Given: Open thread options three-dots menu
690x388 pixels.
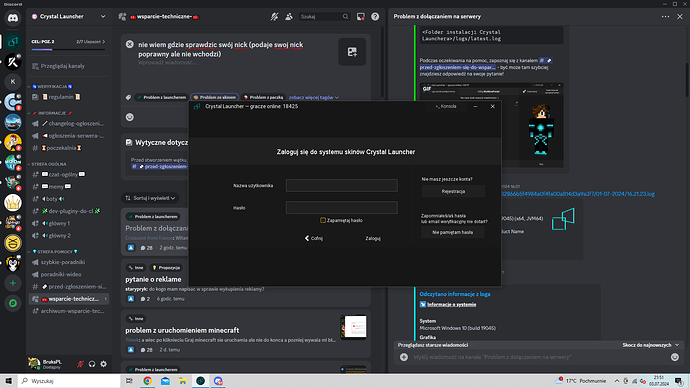Looking at the screenshot, I should coord(665,17).
